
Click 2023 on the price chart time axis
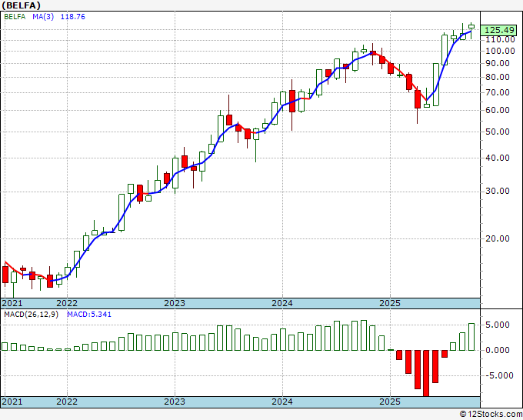pos(175,303)
